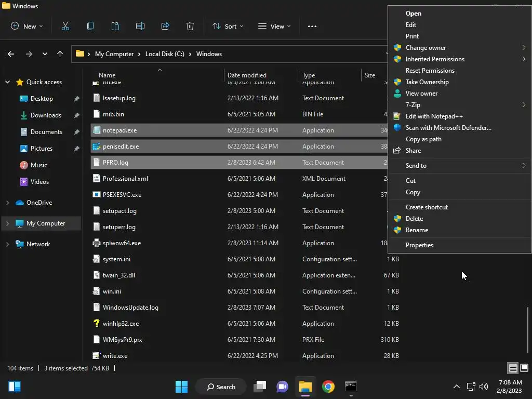Click the volume speaker tray icon
Screen dimensions: 532x399
[484, 387]
